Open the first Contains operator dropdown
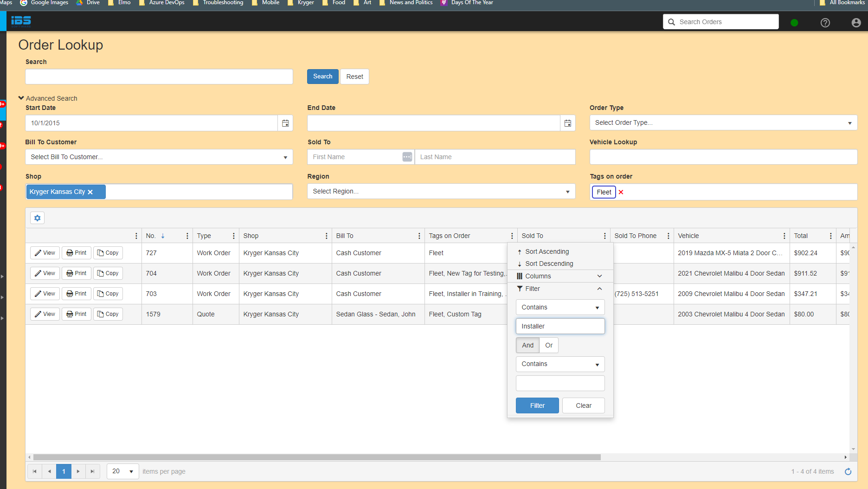 pyautogui.click(x=560, y=307)
